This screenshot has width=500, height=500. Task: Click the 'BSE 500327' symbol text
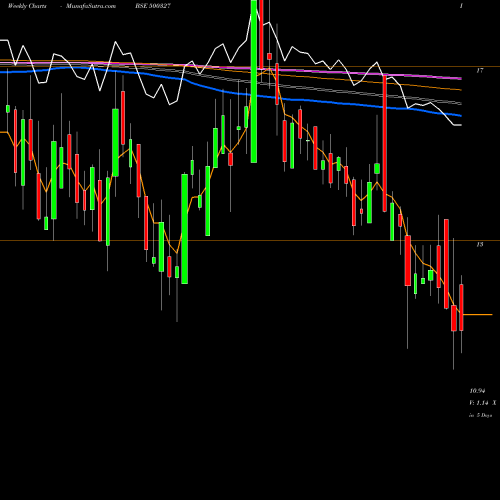point(153,6)
